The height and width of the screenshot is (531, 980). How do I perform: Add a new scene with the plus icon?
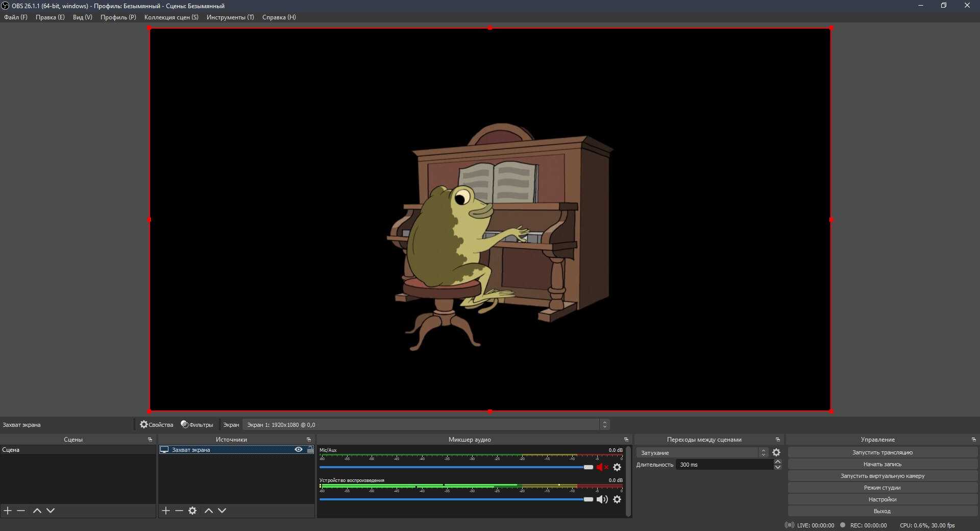tap(8, 511)
